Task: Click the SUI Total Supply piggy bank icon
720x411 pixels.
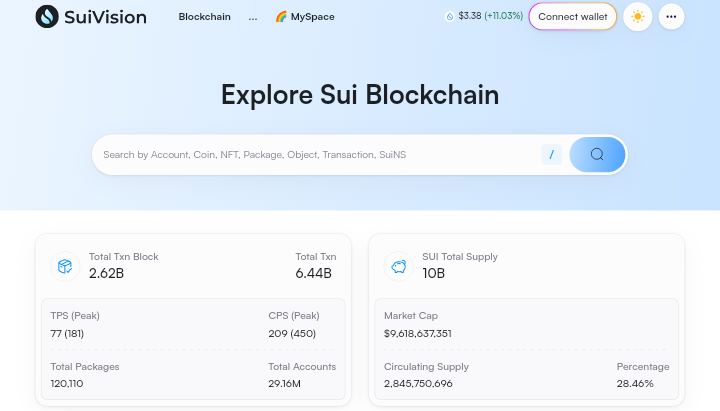Action: [399, 266]
